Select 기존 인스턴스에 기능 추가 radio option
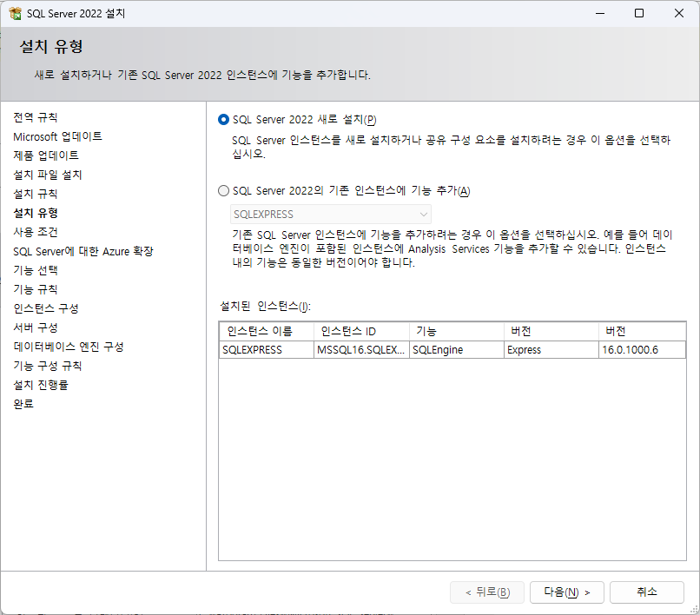The height and width of the screenshot is (615, 700). pyautogui.click(x=223, y=191)
